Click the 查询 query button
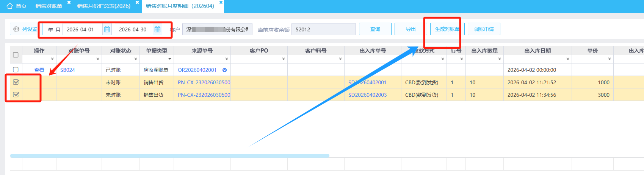This screenshot has height=175, width=644. (x=375, y=29)
